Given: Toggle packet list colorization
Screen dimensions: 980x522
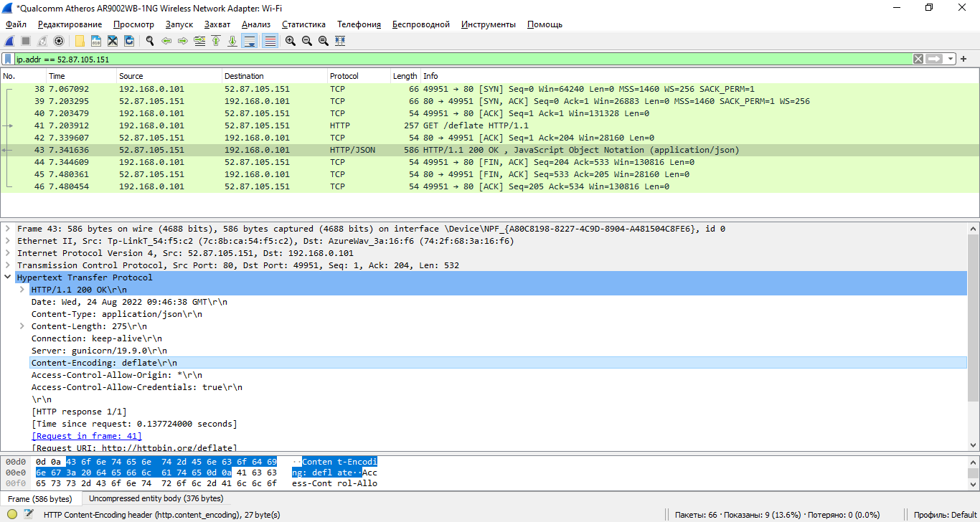Looking at the screenshot, I should point(270,41).
